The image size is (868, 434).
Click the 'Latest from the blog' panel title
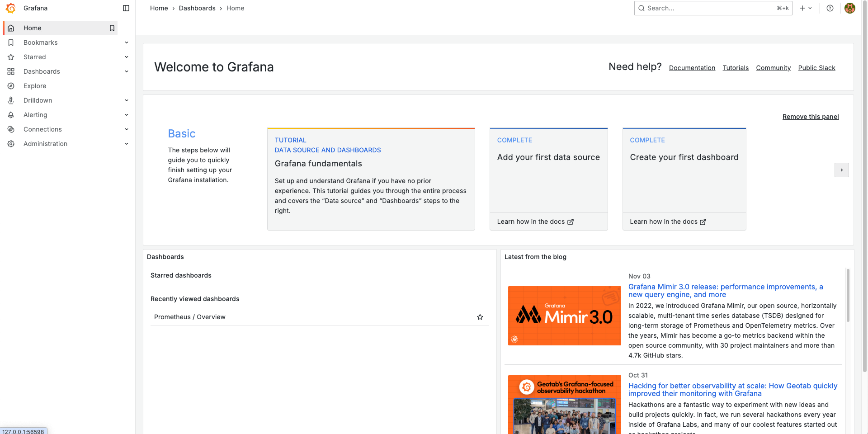click(x=535, y=257)
